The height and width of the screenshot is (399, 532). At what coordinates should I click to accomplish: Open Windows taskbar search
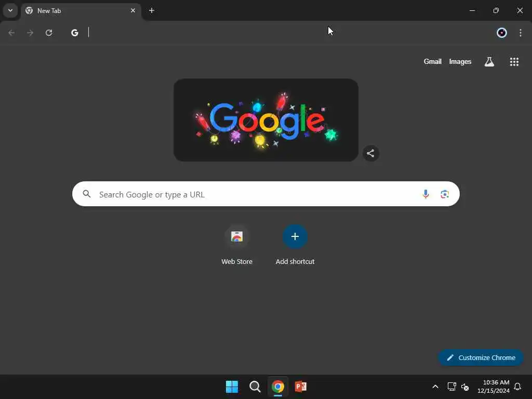point(255,387)
